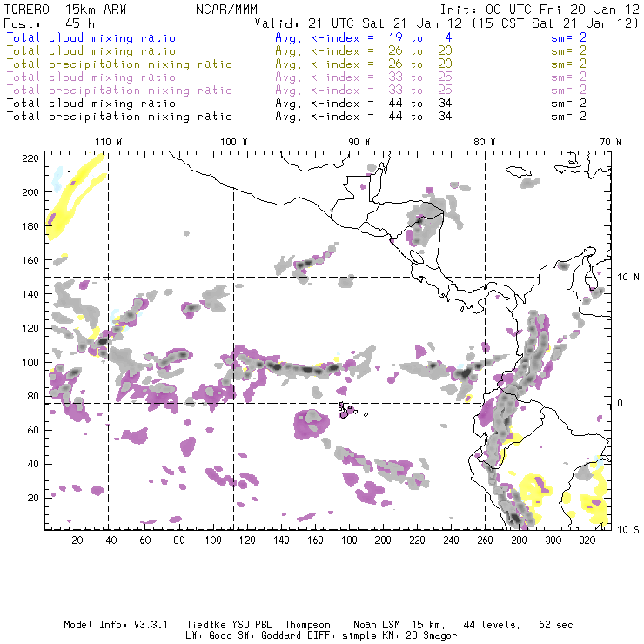Click k-index "33 to 25" in purple precipitation row
The width and height of the screenshot is (644, 644).
tap(420, 91)
